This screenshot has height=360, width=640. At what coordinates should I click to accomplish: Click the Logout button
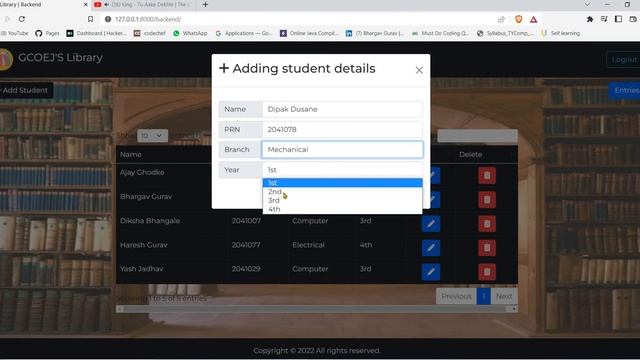pos(624,60)
